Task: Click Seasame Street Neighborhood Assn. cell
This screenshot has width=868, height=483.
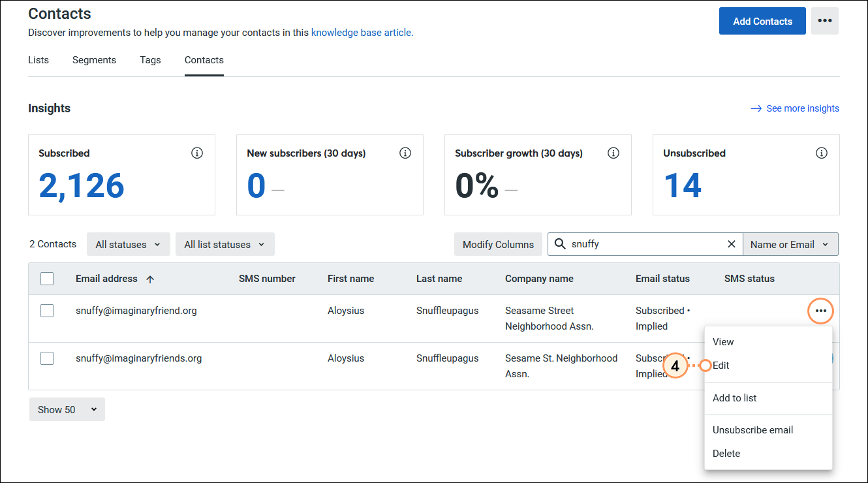Action: [x=550, y=319]
